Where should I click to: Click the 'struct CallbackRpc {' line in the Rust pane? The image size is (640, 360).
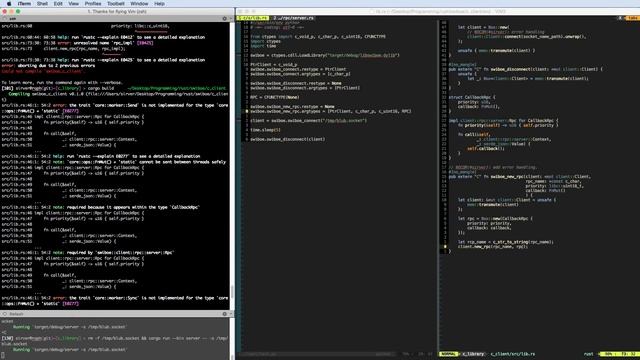point(472,97)
